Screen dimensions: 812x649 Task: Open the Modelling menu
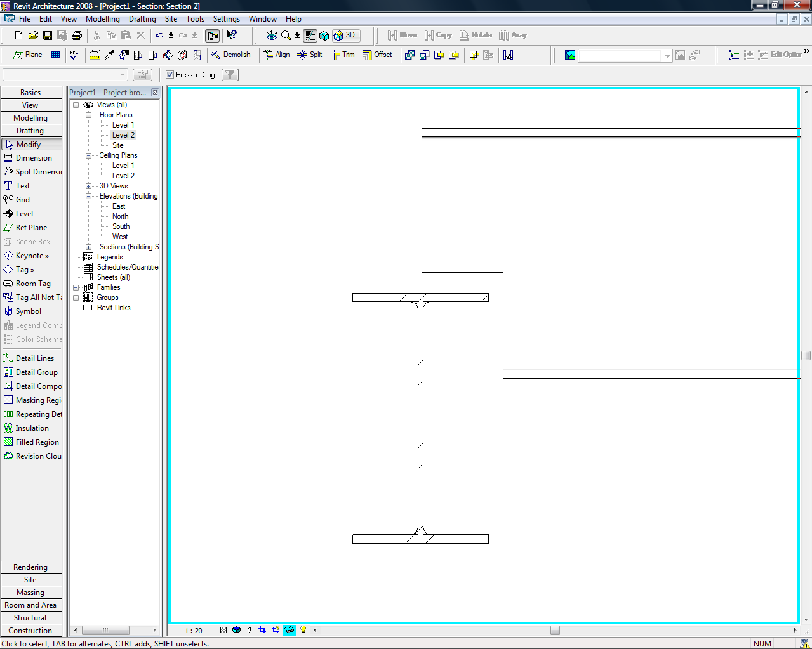102,19
